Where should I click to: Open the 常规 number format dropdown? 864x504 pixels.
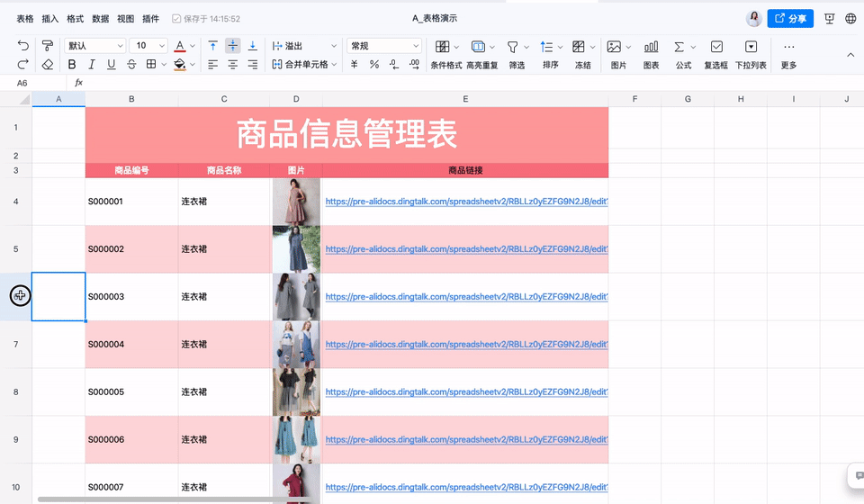click(x=384, y=46)
